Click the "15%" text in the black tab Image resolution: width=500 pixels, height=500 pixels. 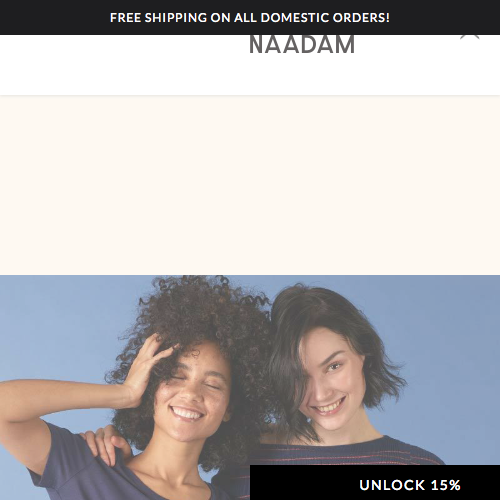(446, 485)
